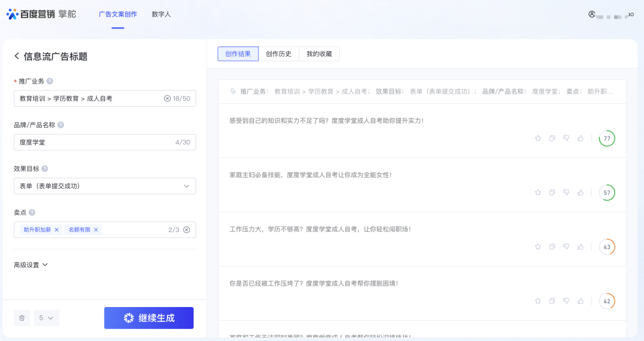
Task: Open the 效果目标 dropdown showing 表单
Action: [x=104, y=186]
